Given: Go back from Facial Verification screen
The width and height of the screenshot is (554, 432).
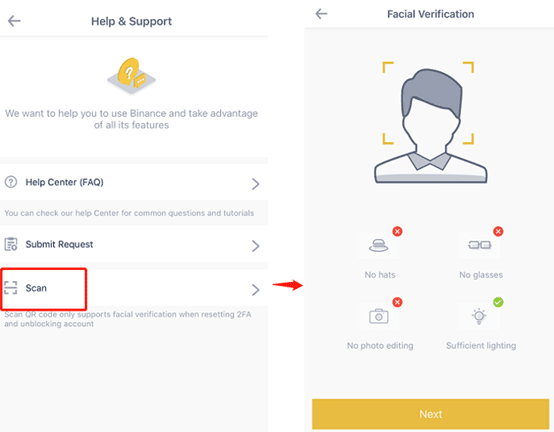Looking at the screenshot, I should [x=321, y=14].
